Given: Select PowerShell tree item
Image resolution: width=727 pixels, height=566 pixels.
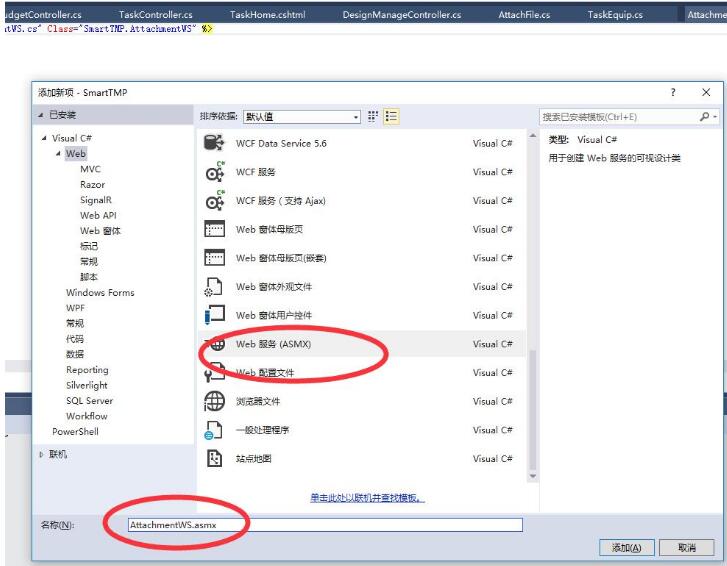Looking at the screenshot, I should pyautogui.click(x=76, y=432).
